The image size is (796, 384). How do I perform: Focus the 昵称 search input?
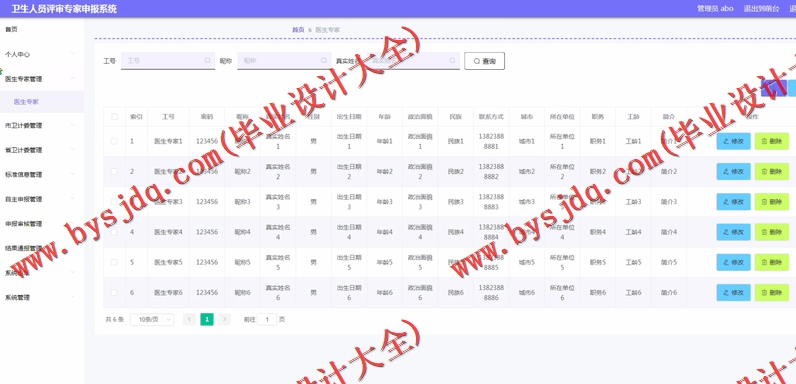pos(284,61)
